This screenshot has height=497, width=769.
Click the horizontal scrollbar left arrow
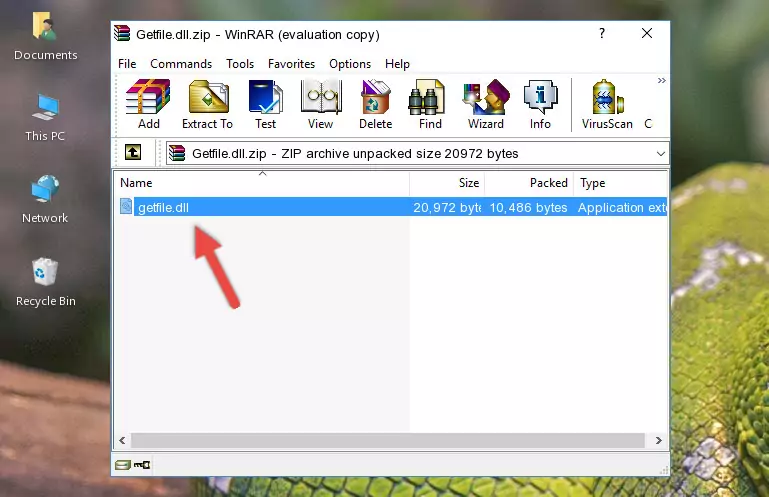pyautogui.click(x=122, y=440)
